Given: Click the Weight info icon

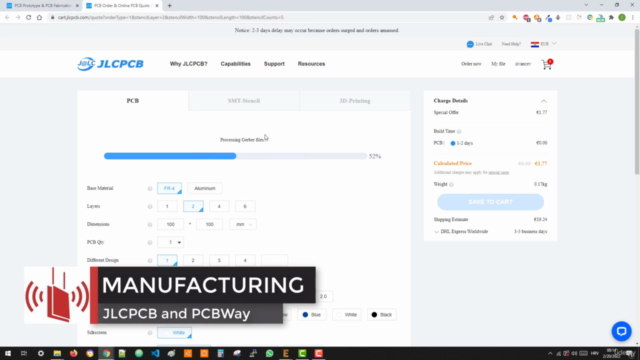Looking at the screenshot, I should [x=451, y=184].
